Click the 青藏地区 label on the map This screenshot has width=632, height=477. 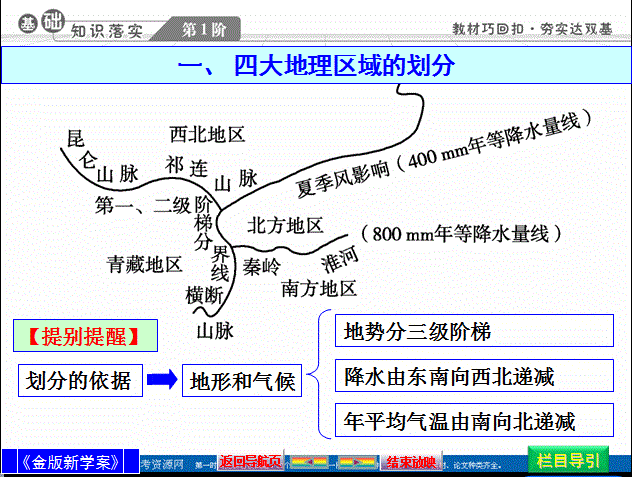[x=145, y=265]
